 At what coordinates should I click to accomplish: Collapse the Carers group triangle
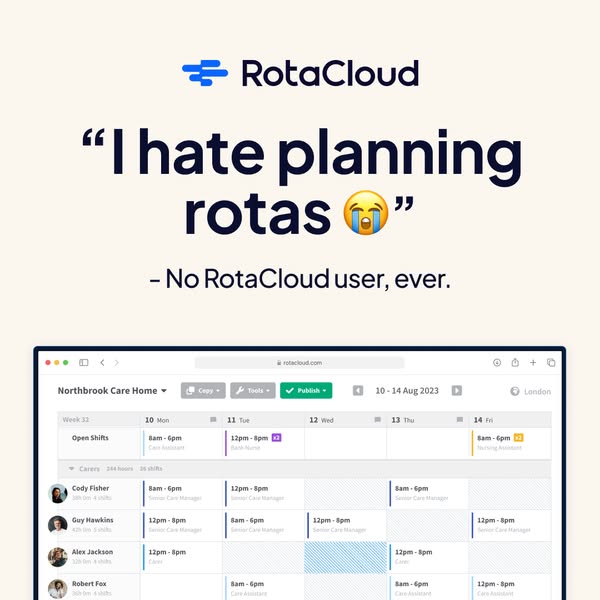click(x=71, y=468)
